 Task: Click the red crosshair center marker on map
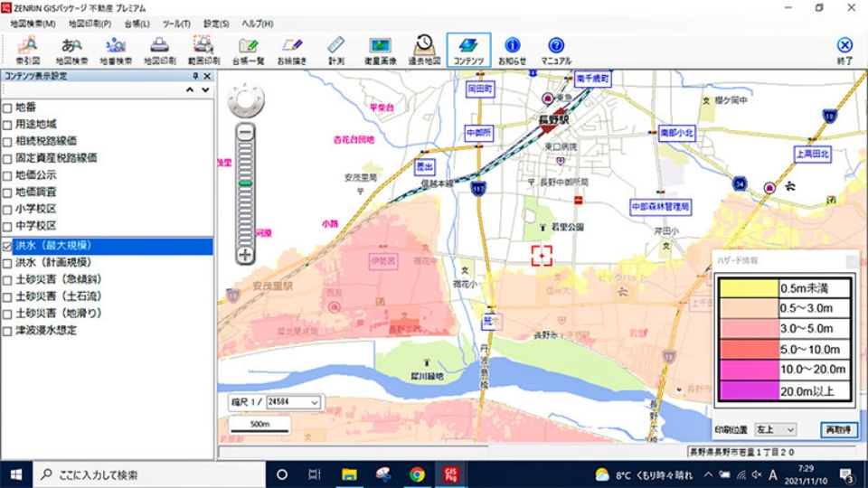(x=542, y=256)
